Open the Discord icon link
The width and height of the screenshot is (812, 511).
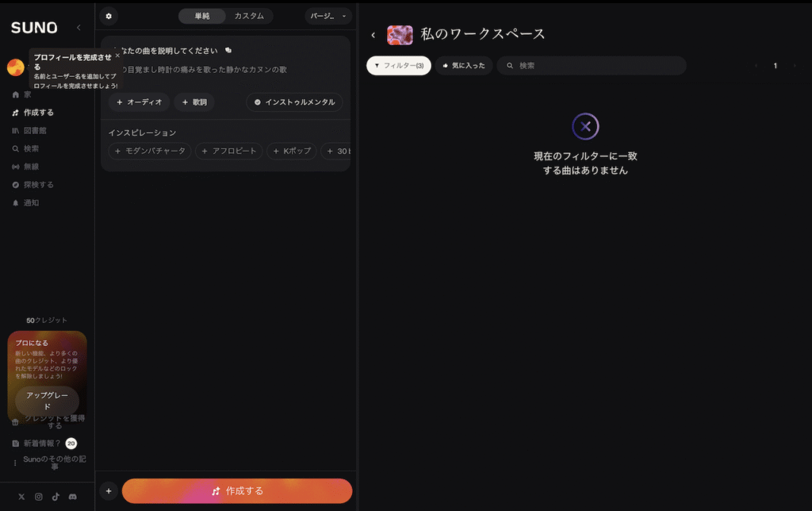coord(73,497)
